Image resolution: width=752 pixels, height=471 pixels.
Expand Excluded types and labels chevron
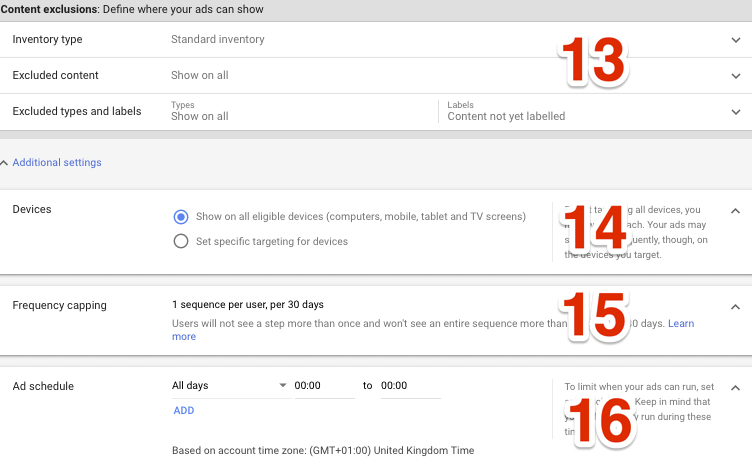pyautogui.click(x=736, y=112)
